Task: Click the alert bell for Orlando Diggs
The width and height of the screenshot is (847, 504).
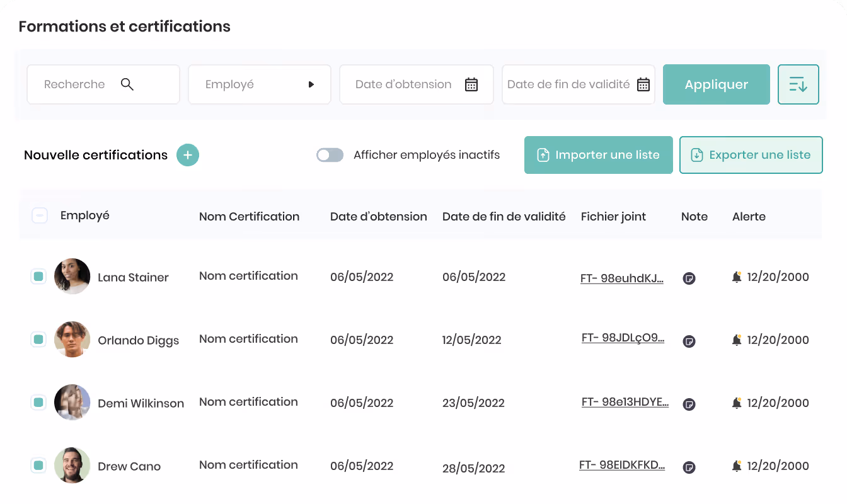Action: pyautogui.click(x=737, y=340)
